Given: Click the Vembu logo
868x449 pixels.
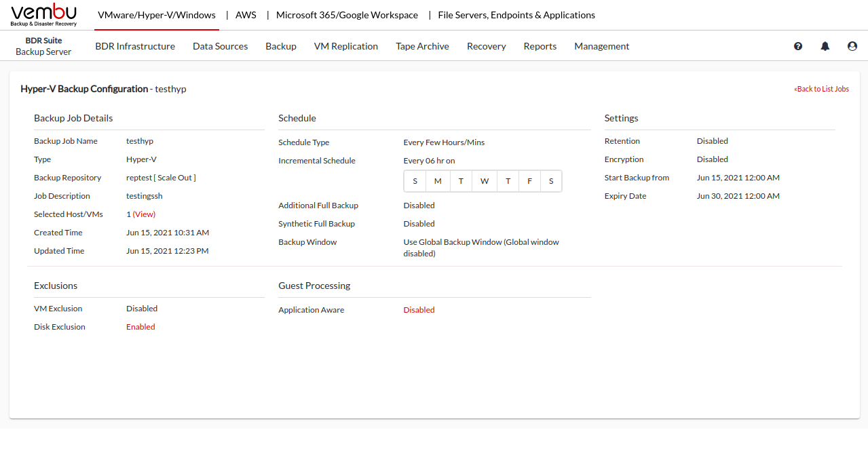Looking at the screenshot, I should pyautogui.click(x=44, y=15).
